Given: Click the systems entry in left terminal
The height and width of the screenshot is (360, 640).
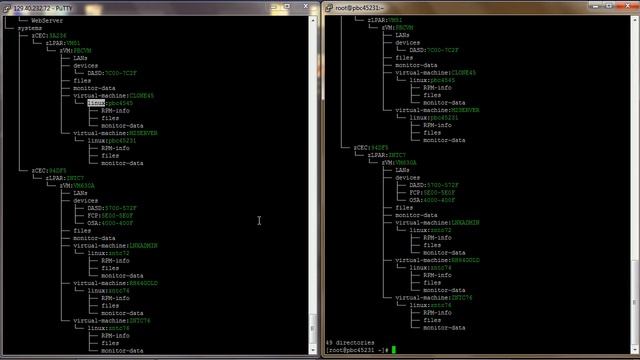Looking at the screenshot, I should click(x=29, y=28).
